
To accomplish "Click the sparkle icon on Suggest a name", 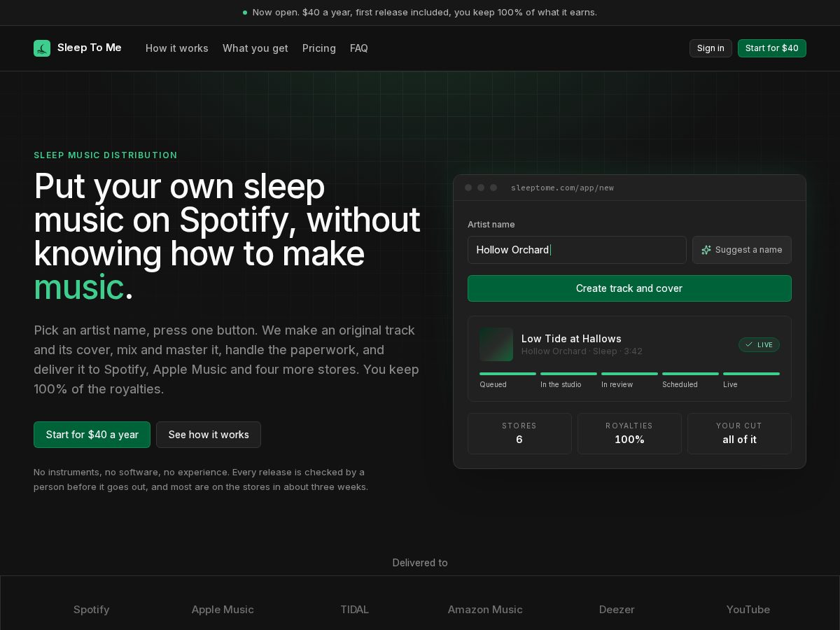I will pyautogui.click(x=706, y=250).
